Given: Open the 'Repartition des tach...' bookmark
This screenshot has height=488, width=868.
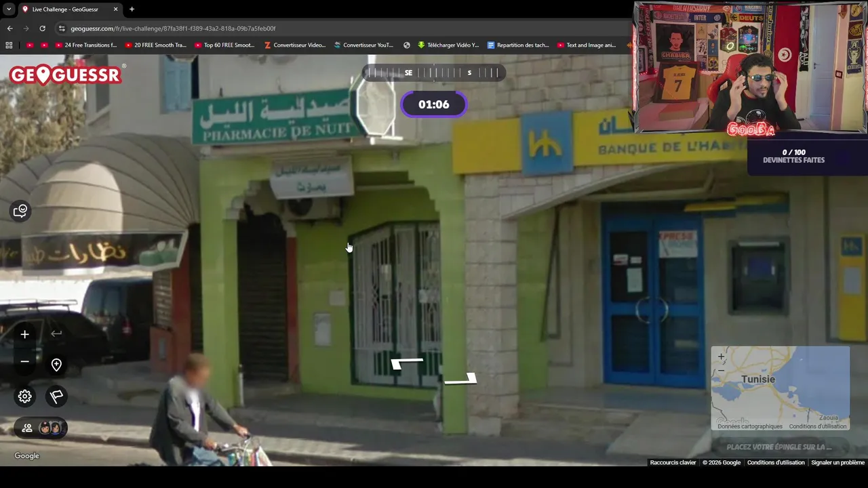Looking at the screenshot, I should pos(519,45).
